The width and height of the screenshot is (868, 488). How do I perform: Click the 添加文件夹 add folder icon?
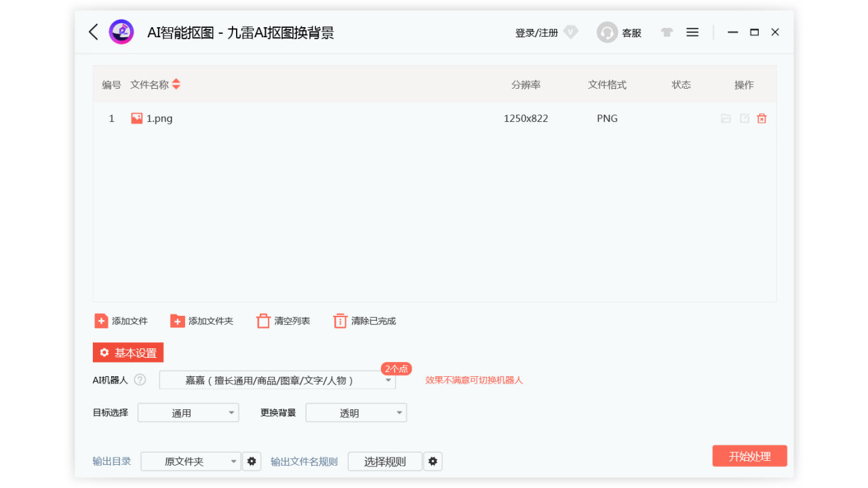[x=177, y=321]
